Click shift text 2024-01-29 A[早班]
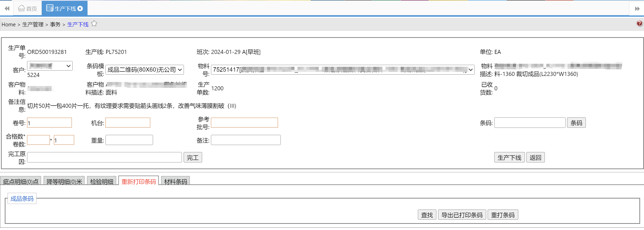644x230 pixels. pos(236,52)
